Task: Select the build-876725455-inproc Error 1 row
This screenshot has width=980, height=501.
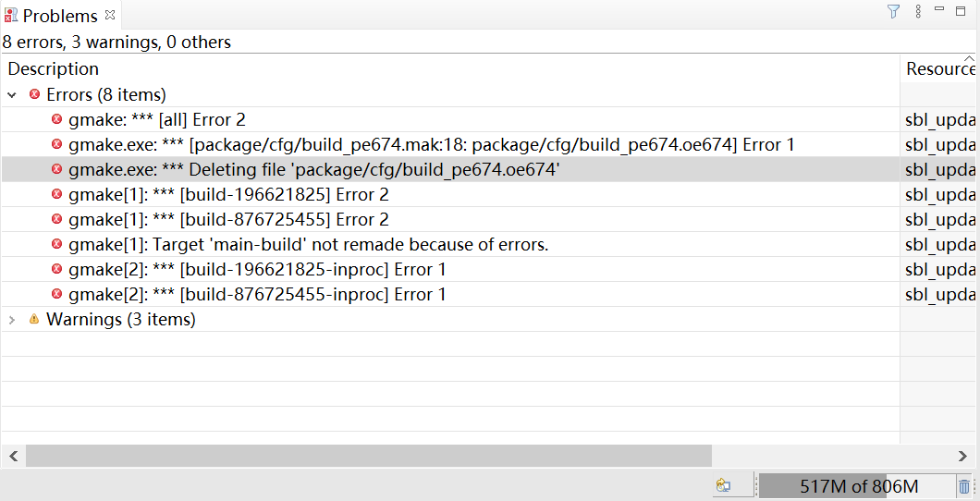Action: [x=450, y=294]
